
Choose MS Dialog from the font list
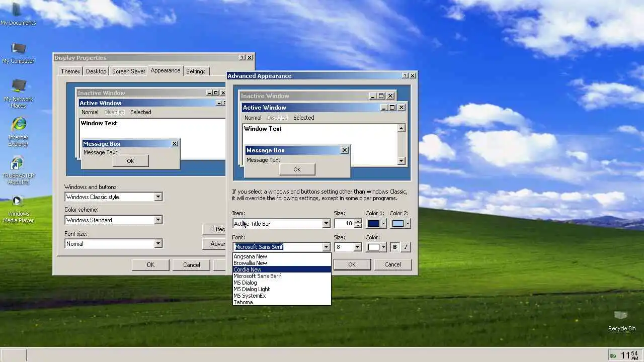pos(282,283)
